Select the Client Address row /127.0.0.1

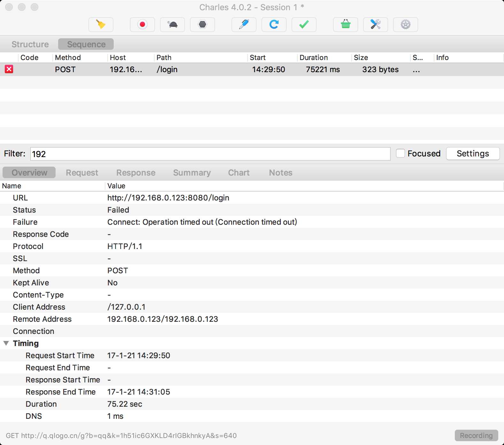coord(252,307)
